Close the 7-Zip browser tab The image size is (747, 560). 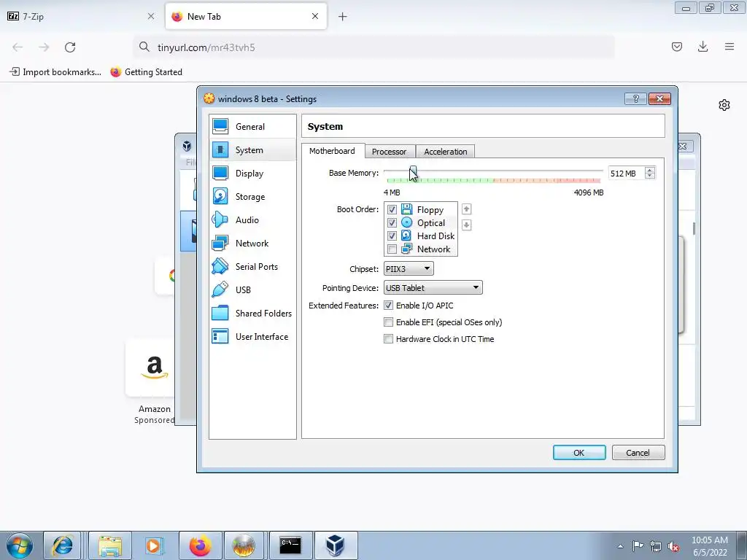pyautogui.click(x=151, y=16)
